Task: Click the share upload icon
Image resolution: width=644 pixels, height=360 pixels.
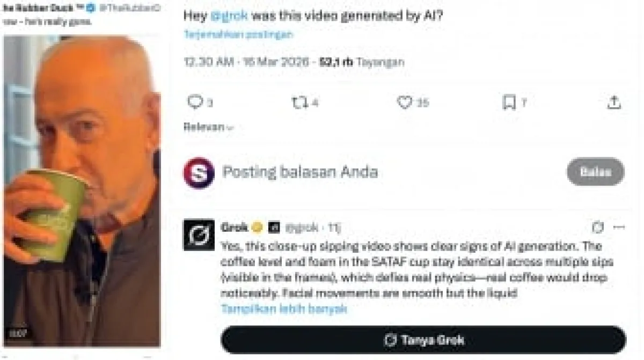Action: pyautogui.click(x=614, y=102)
